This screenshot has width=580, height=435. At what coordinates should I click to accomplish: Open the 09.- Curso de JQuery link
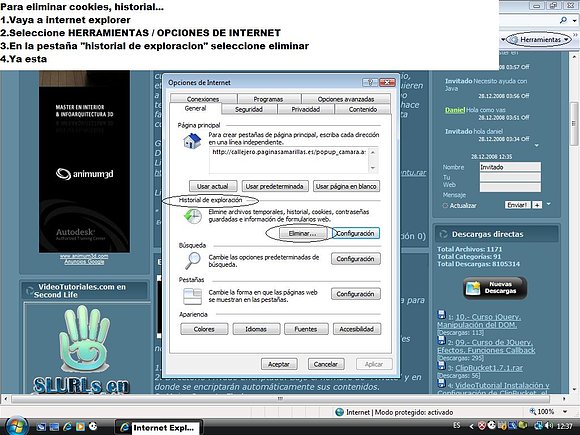point(486,346)
